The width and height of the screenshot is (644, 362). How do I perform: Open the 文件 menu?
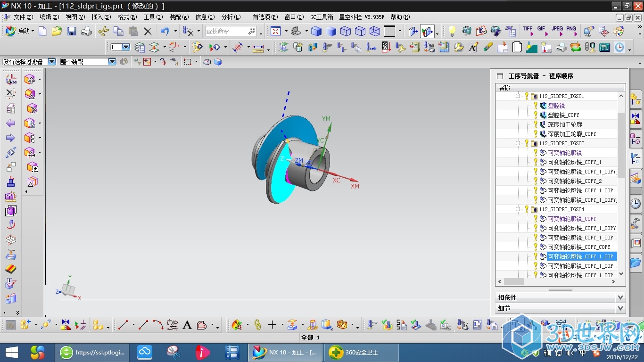coord(24,17)
